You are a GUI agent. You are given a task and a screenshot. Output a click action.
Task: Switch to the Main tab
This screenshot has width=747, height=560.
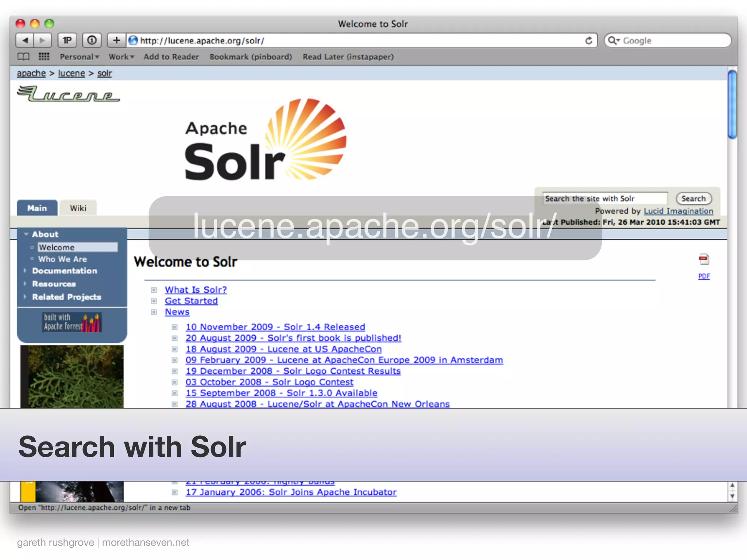(37, 208)
